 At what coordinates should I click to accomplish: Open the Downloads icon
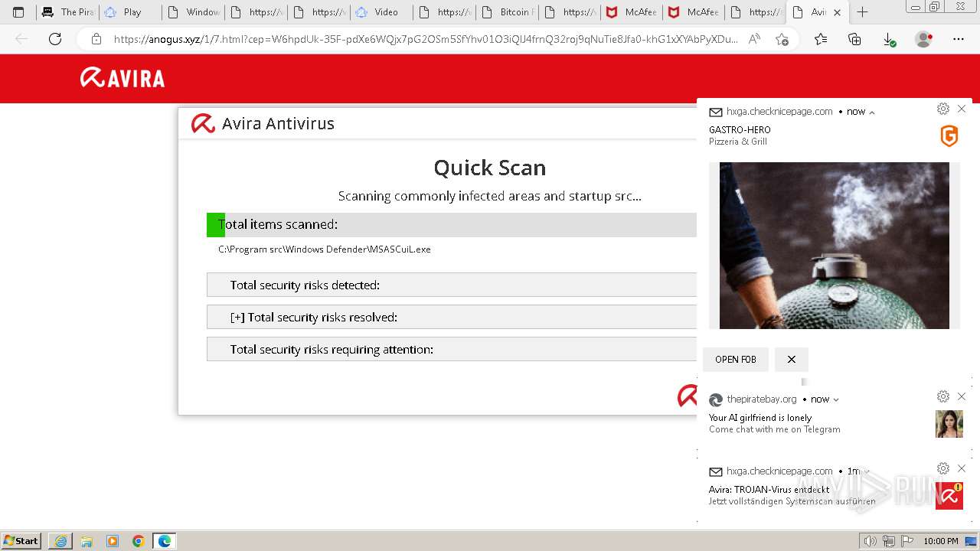(889, 39)
